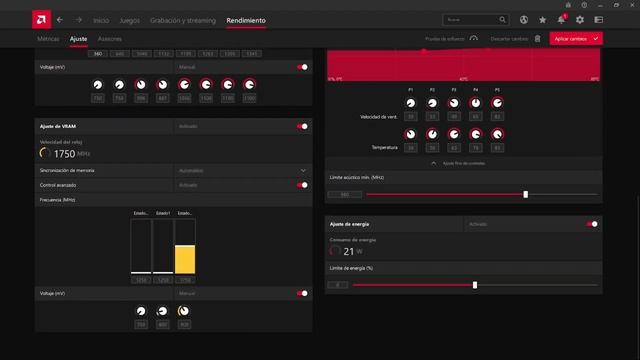Click the first VRAM Estado frequency bar
This screenshot has width=640, height=360.
coord(141,247)
